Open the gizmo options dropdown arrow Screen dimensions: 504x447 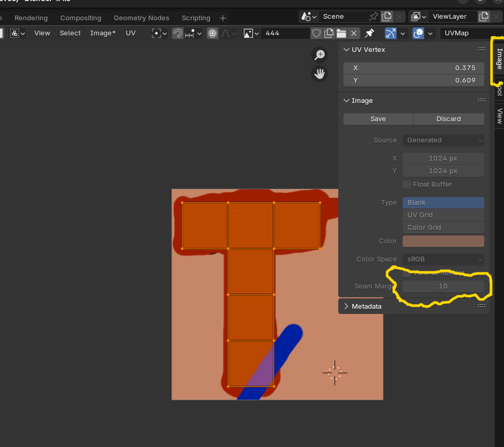403,33
